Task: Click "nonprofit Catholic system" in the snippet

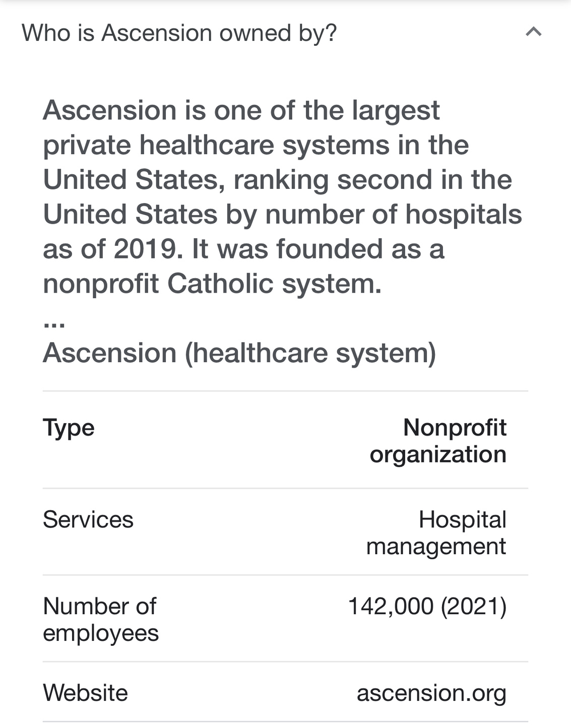Action: (212, 284)
